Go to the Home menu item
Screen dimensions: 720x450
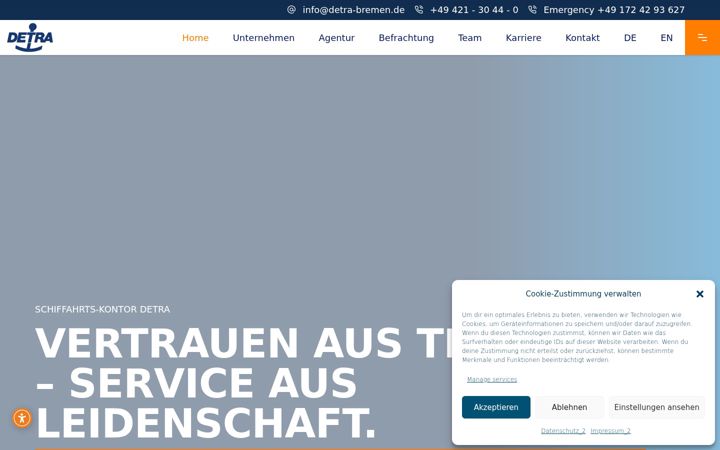click(x=195, y=38)
